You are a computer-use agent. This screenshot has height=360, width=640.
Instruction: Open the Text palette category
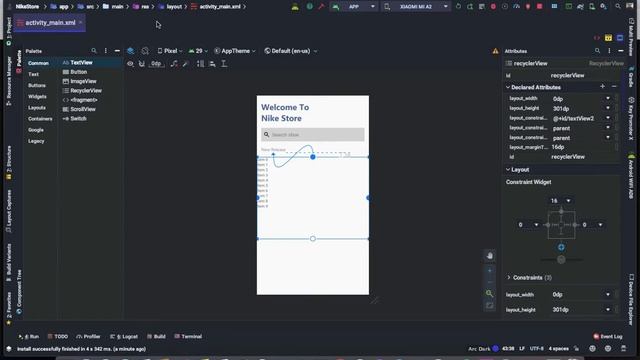pos(33,74)
